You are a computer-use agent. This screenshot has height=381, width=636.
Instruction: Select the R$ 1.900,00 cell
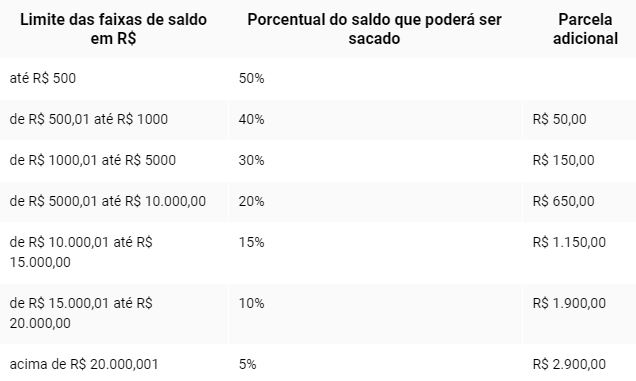pyautogui.click(x=569, y=303)
